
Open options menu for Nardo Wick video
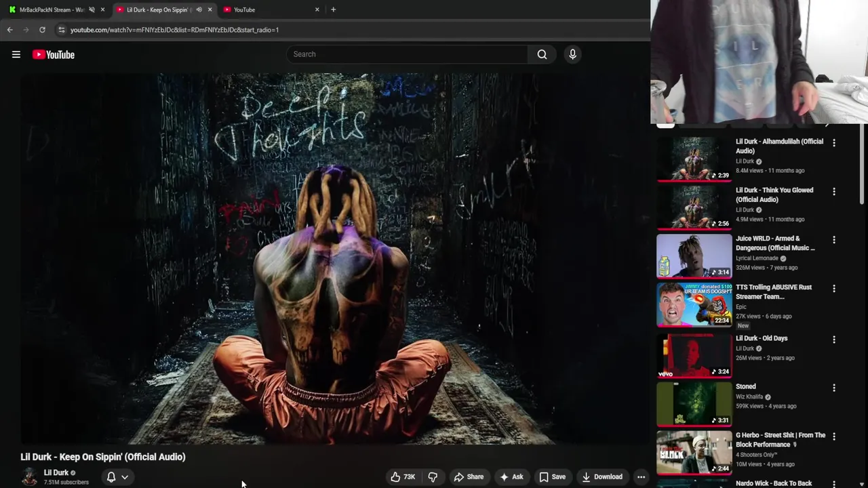point(834,484)
